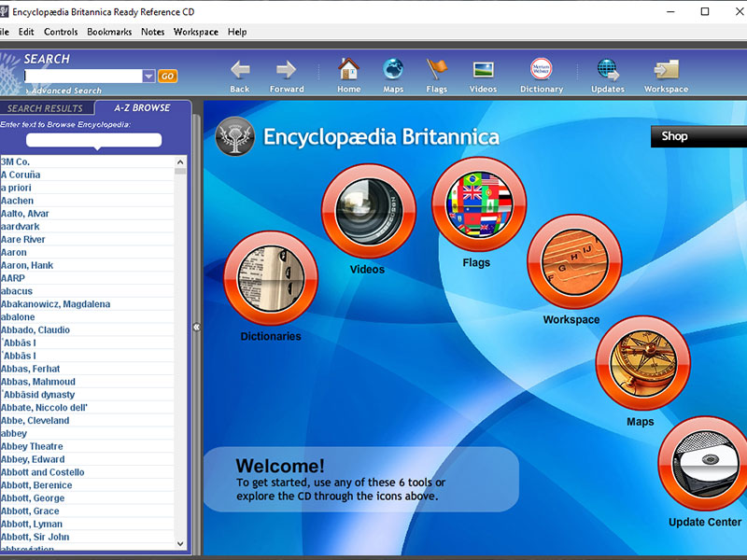The height and width of the screenshot is (560, 747).
Task: Select the '3M Co.' entry
Action: (x=87, y=161)
